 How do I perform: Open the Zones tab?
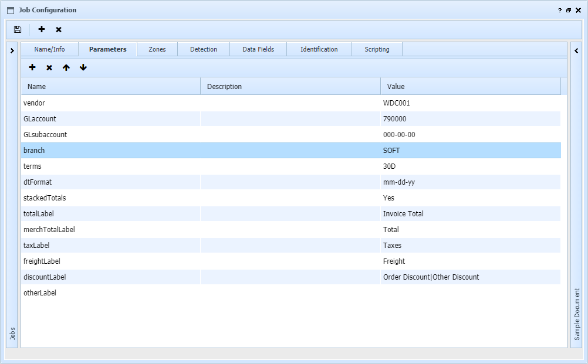tap(157, 49)
